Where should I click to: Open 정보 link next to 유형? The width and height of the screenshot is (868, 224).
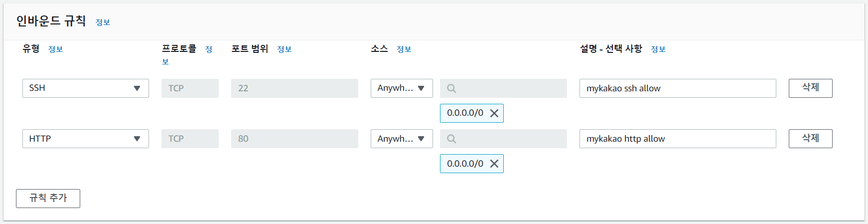click(55, 49)
